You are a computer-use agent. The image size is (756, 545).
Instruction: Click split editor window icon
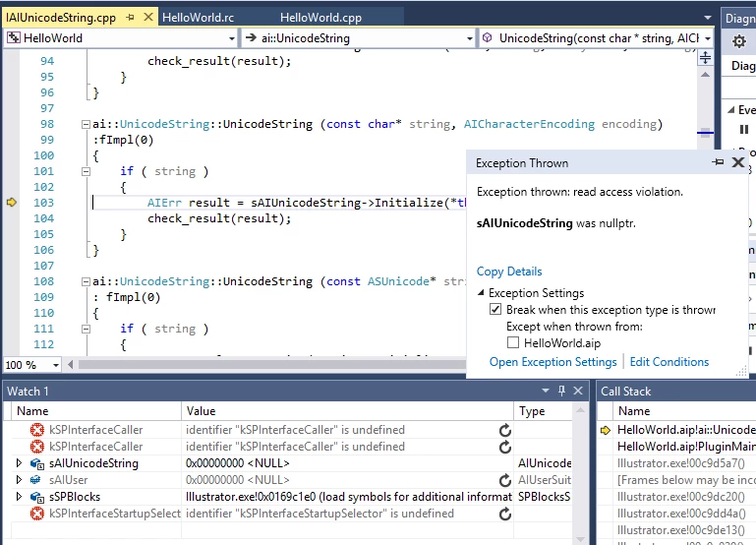coord(705,58)
